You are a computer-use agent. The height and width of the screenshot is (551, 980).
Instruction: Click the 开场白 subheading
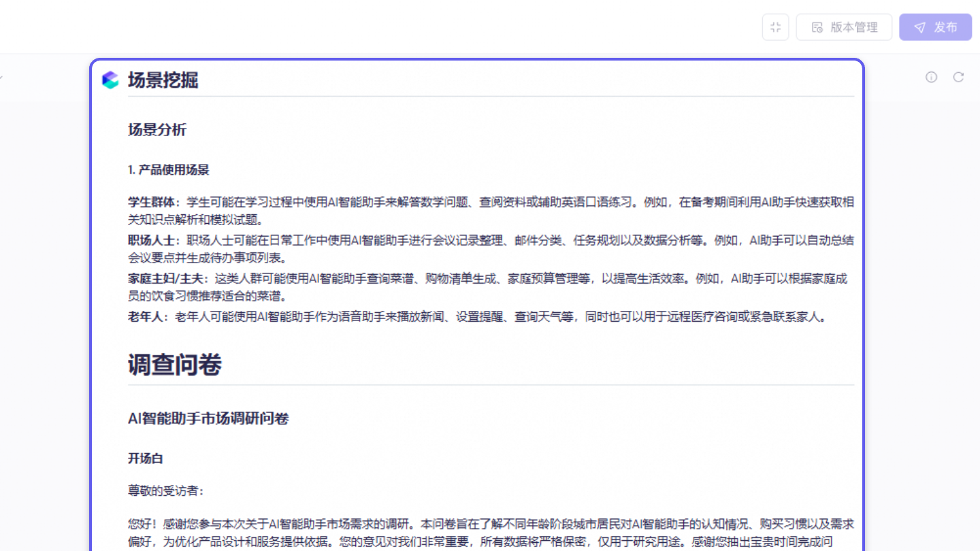click(145, 458)
